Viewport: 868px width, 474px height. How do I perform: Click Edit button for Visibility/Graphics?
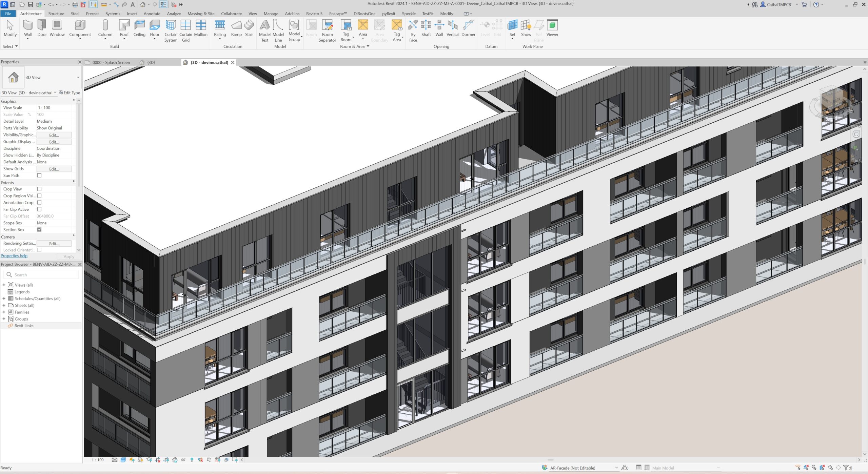click(x=54, y=135)
